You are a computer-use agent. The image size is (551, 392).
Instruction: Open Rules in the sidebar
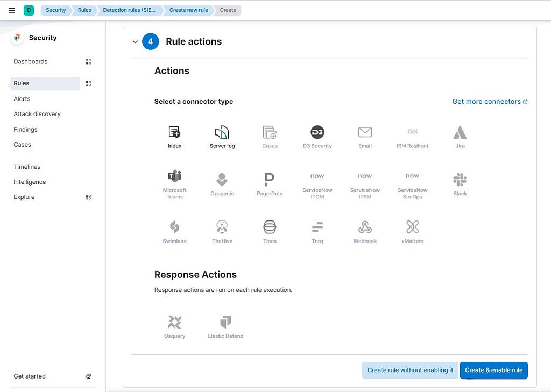pos(45,83)
